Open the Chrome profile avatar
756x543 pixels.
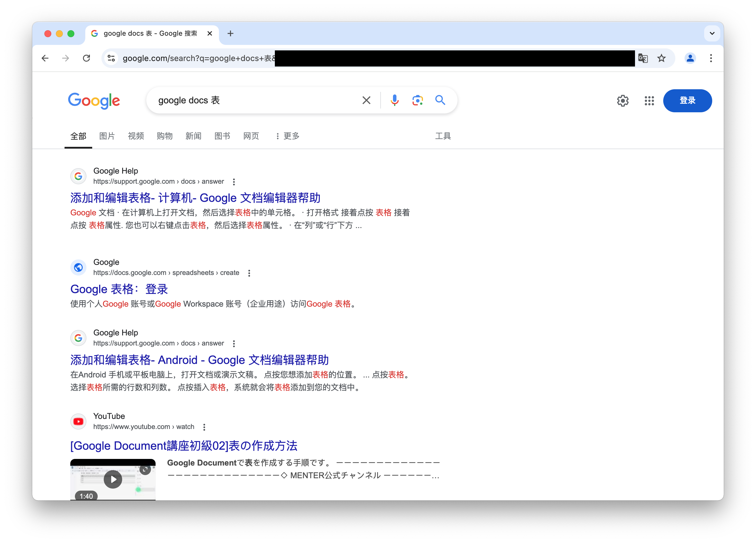(690, 58)
